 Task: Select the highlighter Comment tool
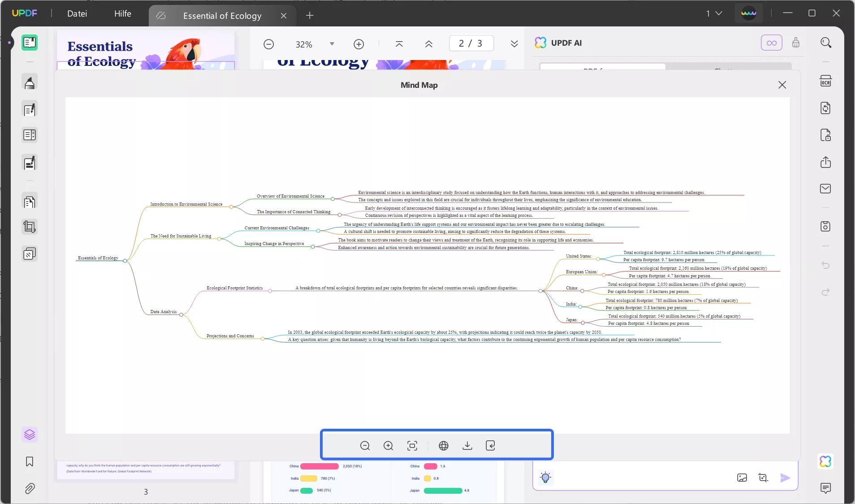pos(30,82)
